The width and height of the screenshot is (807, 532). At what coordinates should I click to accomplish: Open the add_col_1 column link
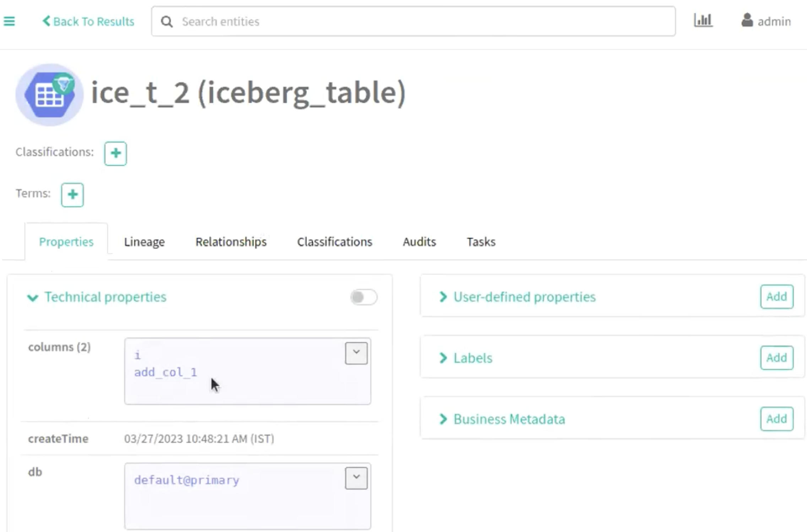click(x=166, y=372)
